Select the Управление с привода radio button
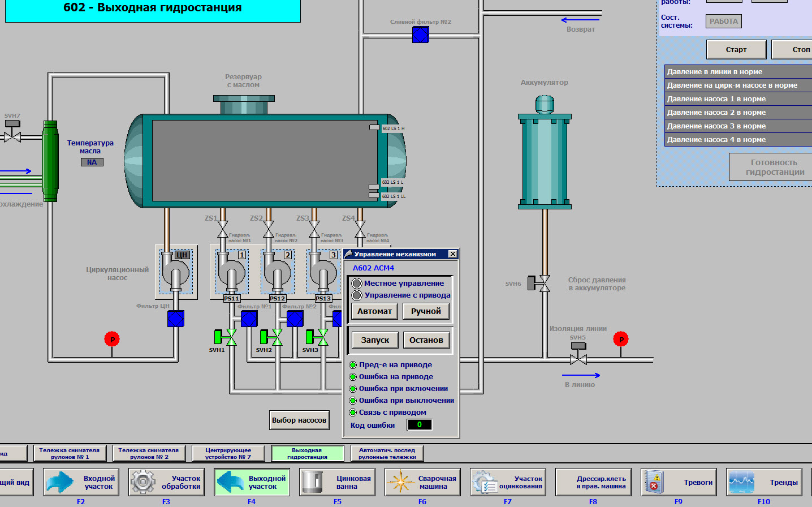The width and height of the screenshot is (812, 507). click(x=357, y=295)
